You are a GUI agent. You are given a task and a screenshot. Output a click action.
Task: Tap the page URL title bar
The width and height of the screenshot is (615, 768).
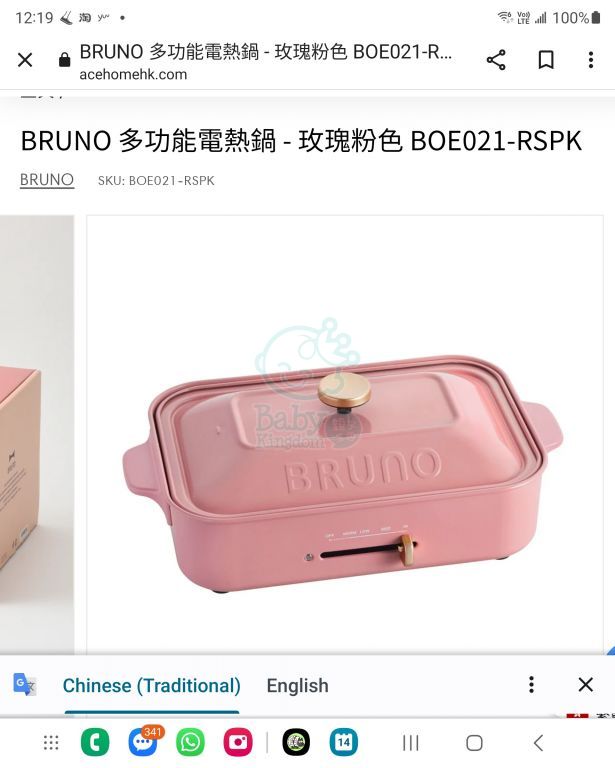tap(266, 61)
